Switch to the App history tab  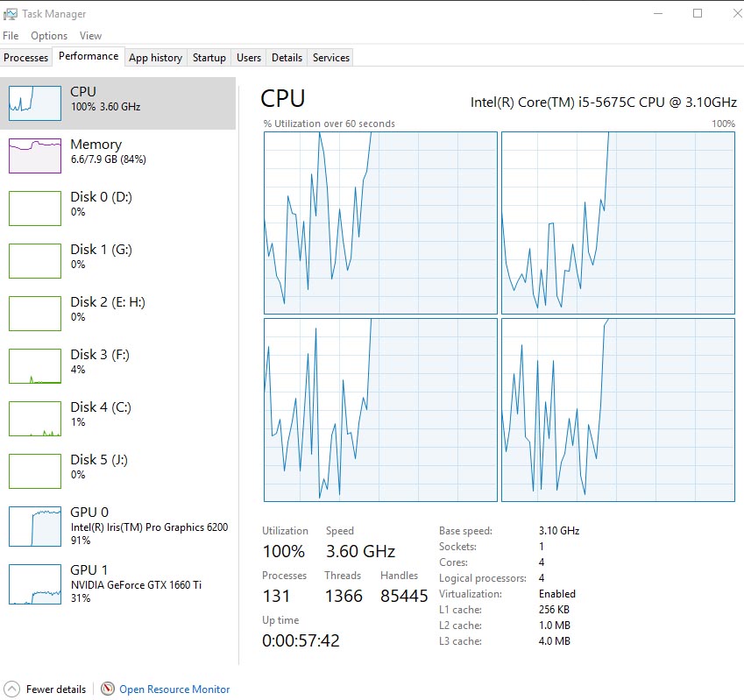point(155,58)
